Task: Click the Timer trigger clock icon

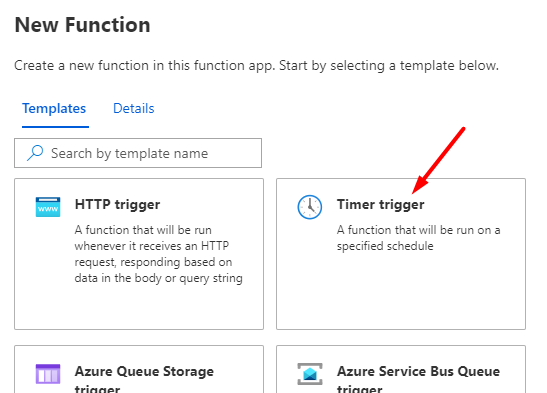Action: point(310,207)
